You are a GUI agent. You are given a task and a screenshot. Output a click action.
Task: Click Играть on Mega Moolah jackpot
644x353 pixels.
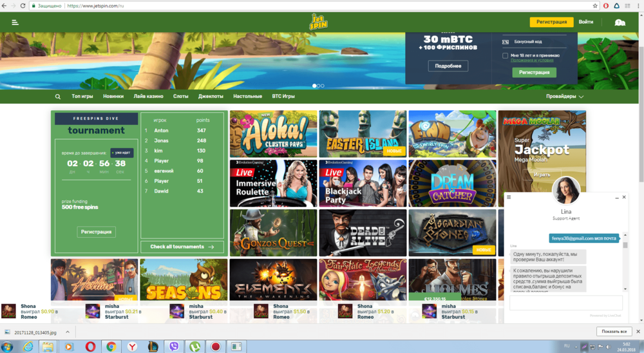coord(542,175)
